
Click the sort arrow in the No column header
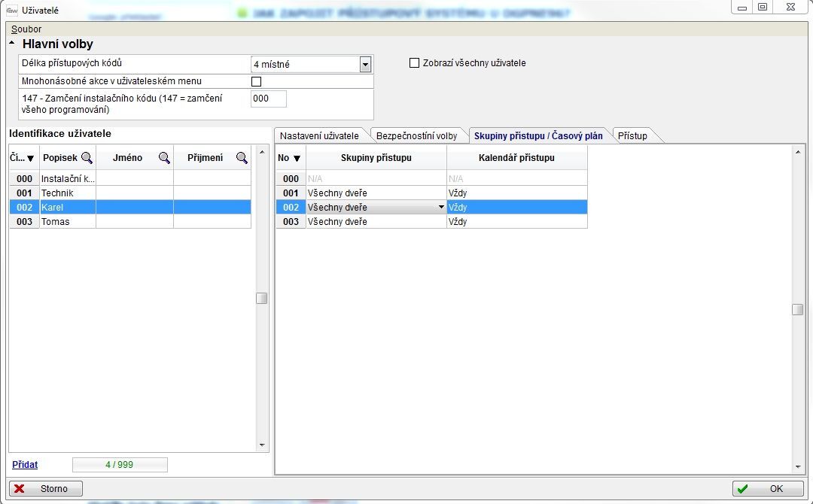(297, 159)
